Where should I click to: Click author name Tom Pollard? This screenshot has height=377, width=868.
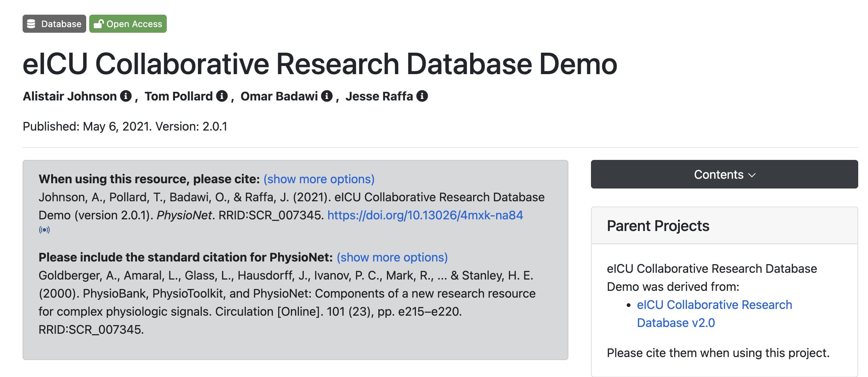[179, 96]
